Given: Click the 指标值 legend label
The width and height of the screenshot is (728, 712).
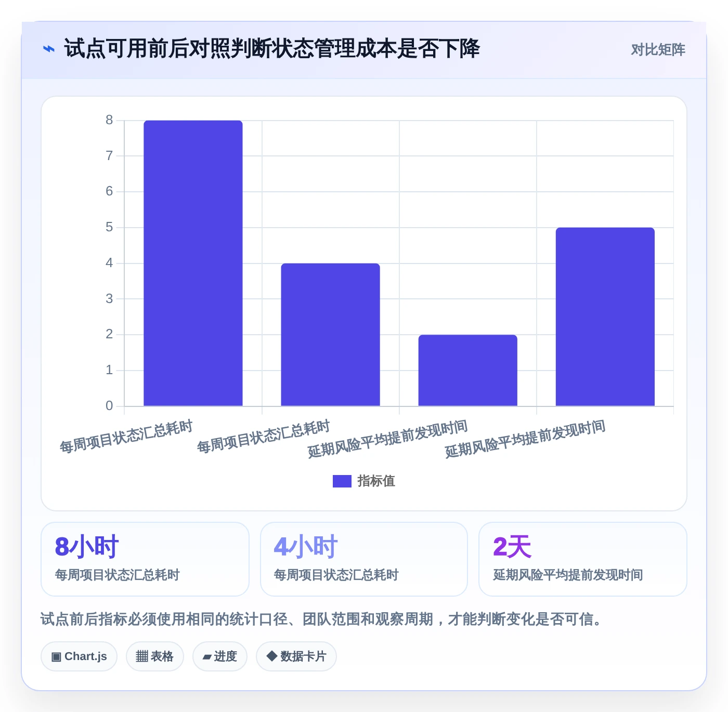Looking at the screenshot, I should pyautogui.click(x=376, y=481).
